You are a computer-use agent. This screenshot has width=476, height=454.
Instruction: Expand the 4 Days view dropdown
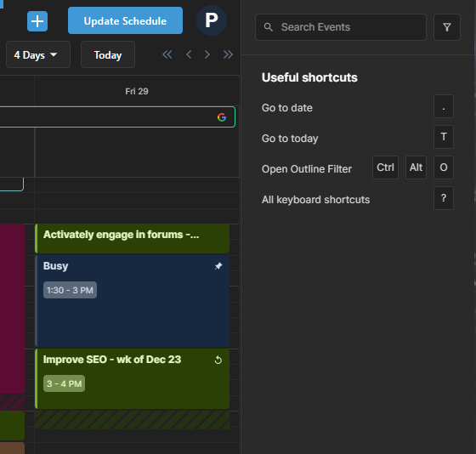pos(38,54)
